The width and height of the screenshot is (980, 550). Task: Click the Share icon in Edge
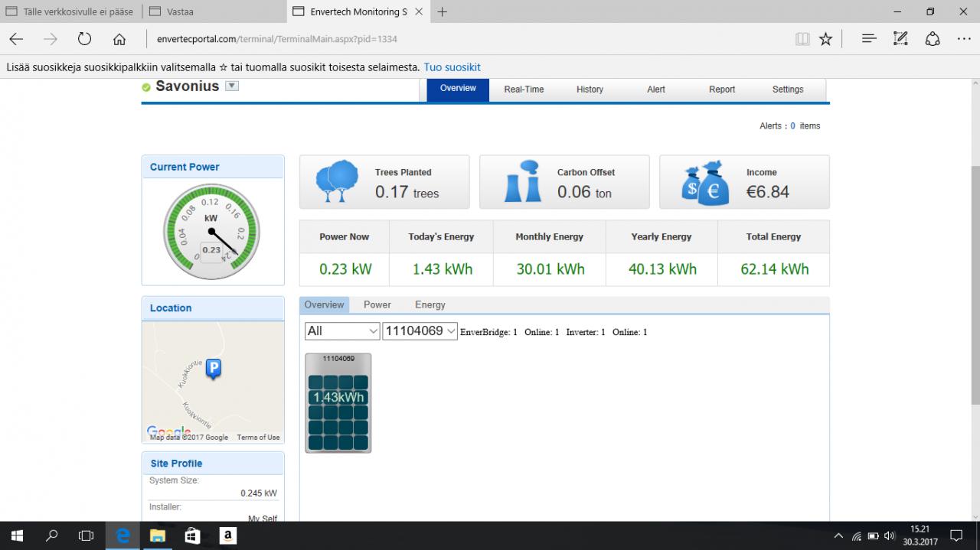pyautogui.click(x=933, y=39)
